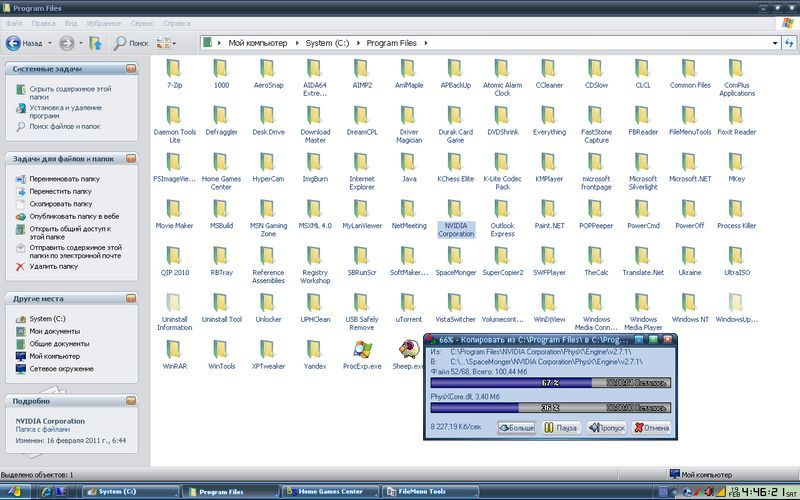Select the WinRAR folder icon
The height and width of the screenshot is (500, 800).
click(174, 349)
